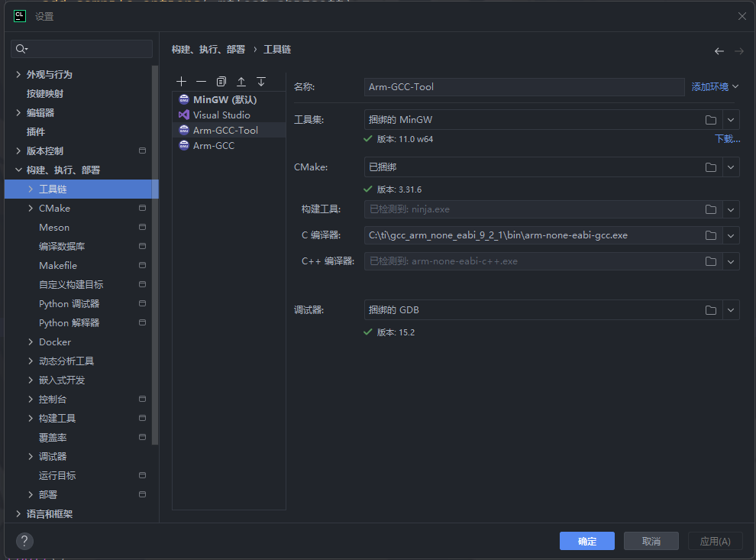Move toolchain down in list
This screenshot has width=756, height=560.
[261, 82]
